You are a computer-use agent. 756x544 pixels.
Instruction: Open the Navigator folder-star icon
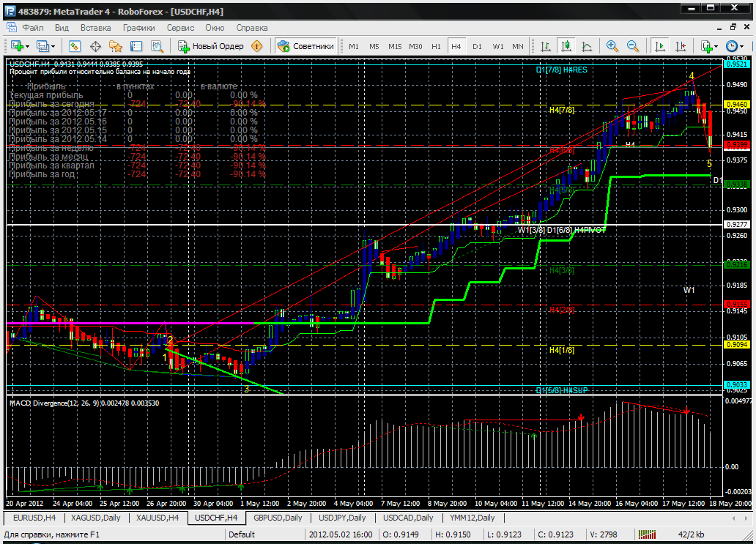coord(116,46)
